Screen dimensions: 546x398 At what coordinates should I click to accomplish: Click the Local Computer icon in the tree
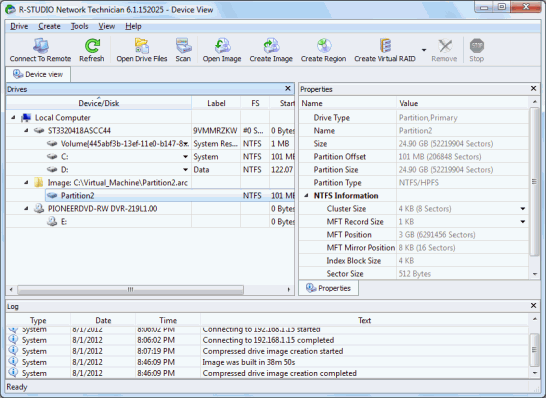26,118
